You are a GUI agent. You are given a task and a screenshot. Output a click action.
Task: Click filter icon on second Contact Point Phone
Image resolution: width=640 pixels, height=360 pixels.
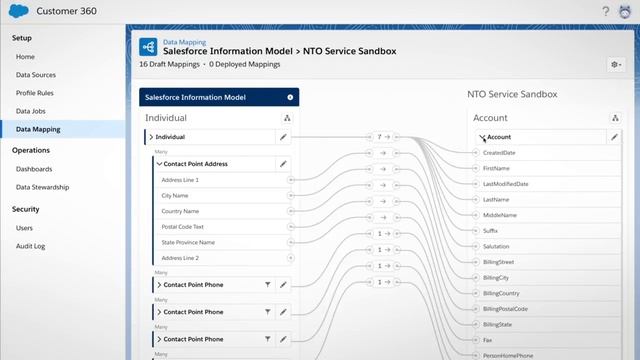(268, 312)
